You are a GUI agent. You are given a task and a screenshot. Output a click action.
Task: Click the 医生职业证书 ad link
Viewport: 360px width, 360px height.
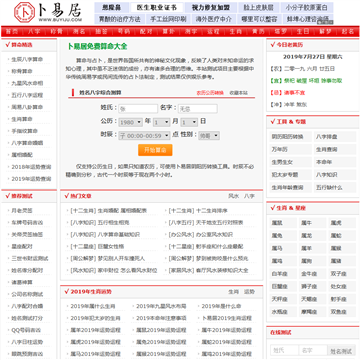[x=157, y=7]
